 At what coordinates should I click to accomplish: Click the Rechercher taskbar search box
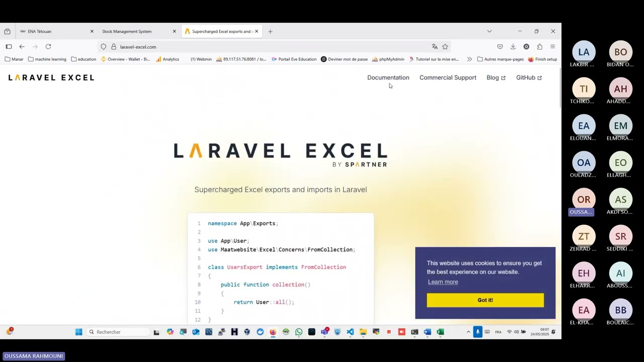coord(118,332)
